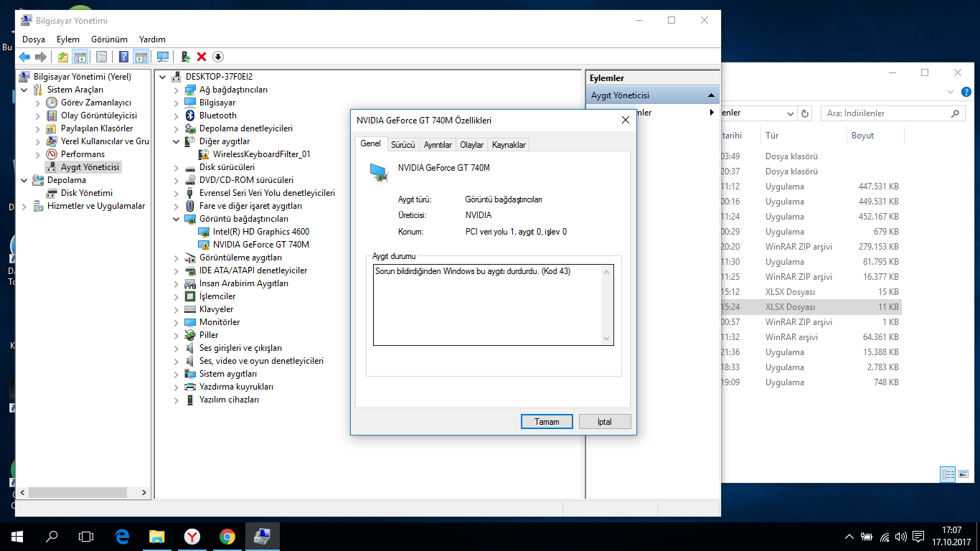Screen dimensions: 980x551
Task: Click the red X uninstall device icon
Action: 202,57
